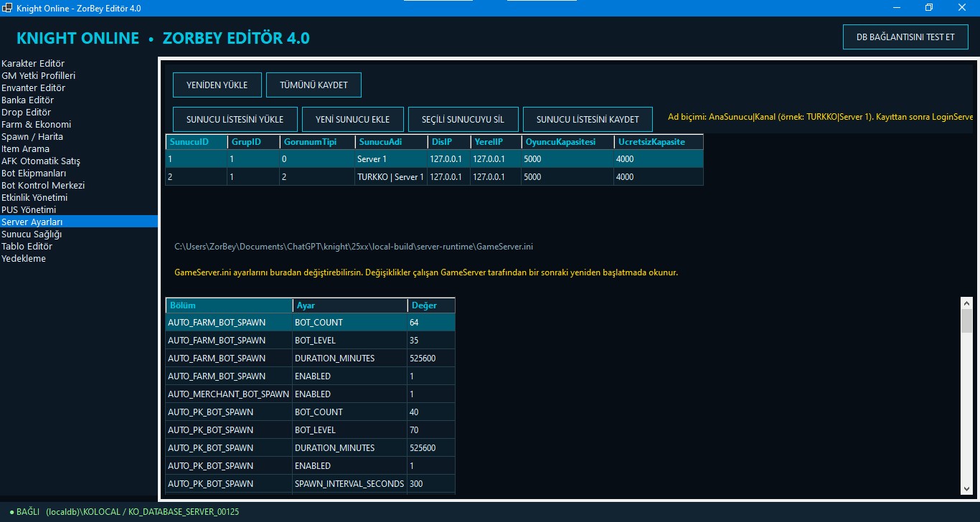Switch to the Drop Editör page

[x=79, y=113]
